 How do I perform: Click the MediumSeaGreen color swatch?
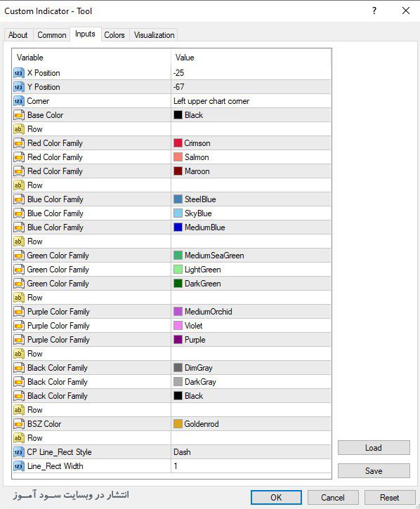(178, 256)
